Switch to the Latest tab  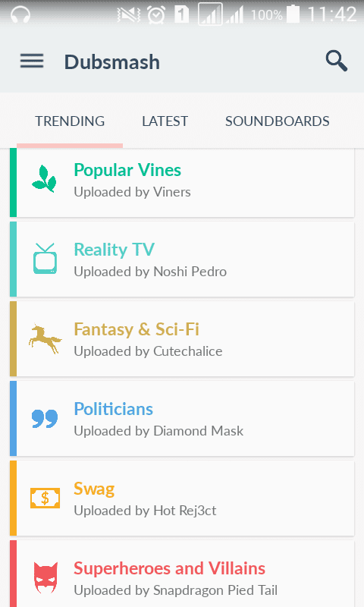point(165,121)
